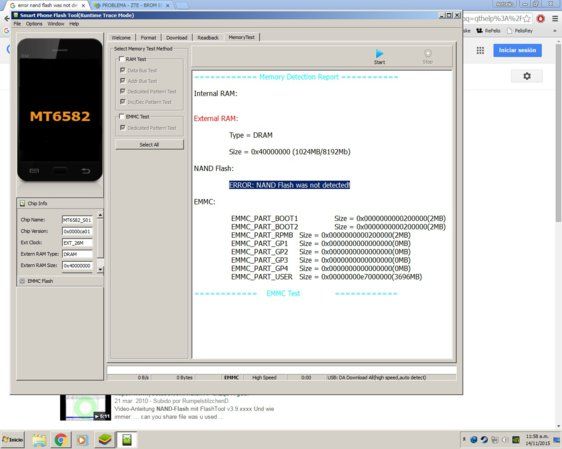Click the Extern RAM Size field

click(x=77, y=266)
